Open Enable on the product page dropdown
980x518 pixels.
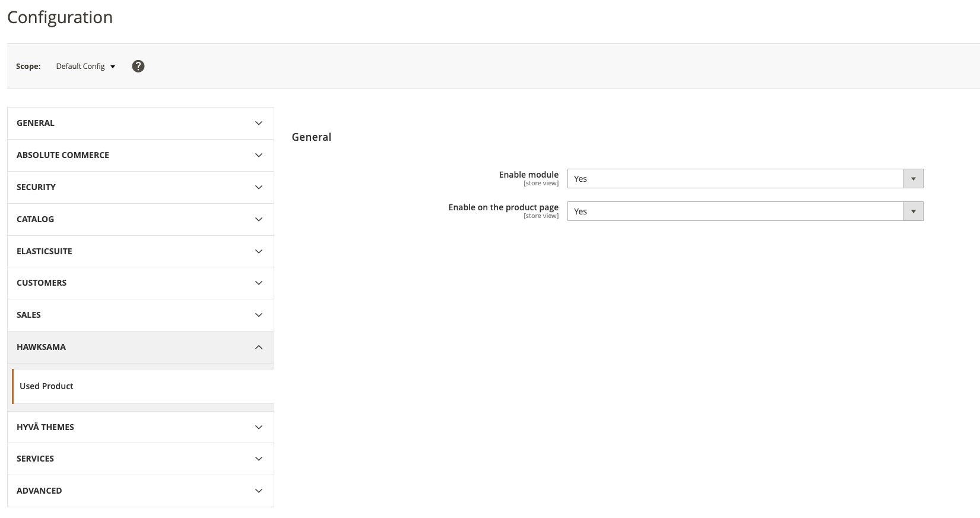click(x=745, y=211)
